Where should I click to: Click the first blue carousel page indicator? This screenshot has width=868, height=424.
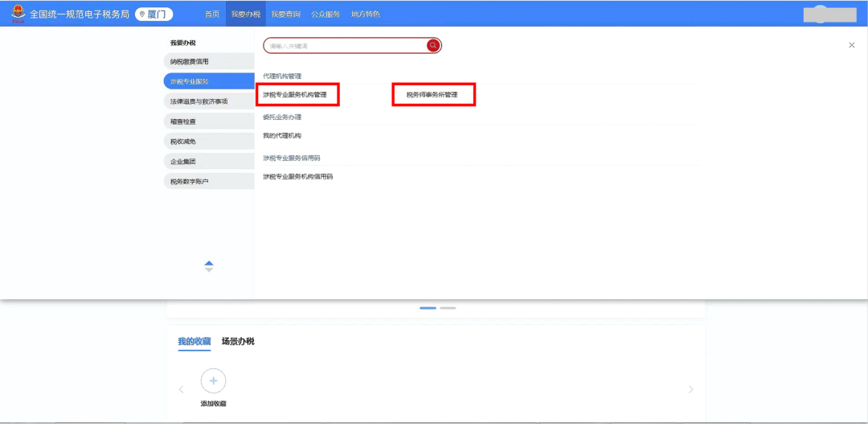428,307
